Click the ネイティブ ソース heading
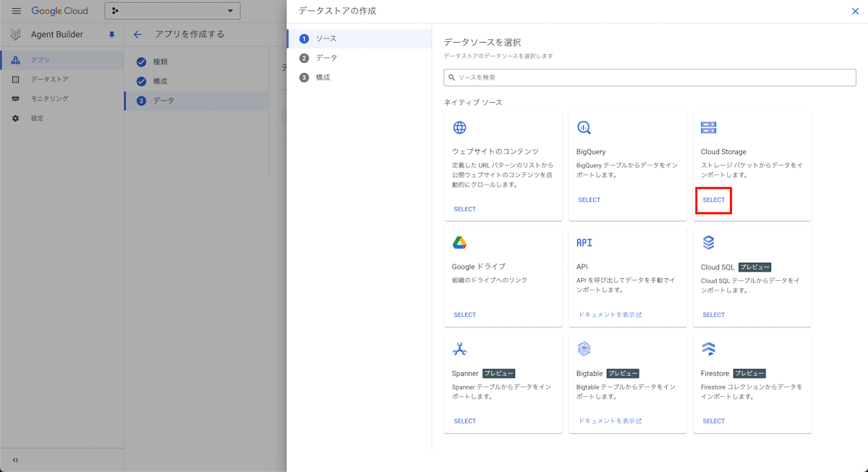Viewport: 868px width, 472px height. pyautogui.click(x=473, y=103)
